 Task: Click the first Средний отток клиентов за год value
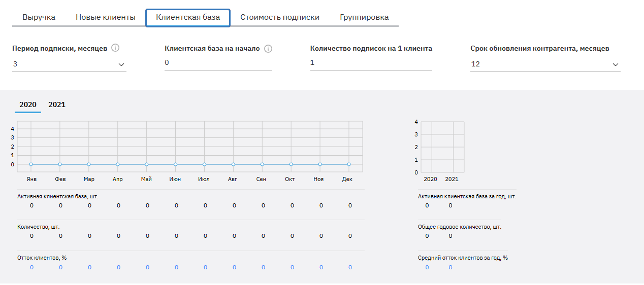[x=427, y=267]
